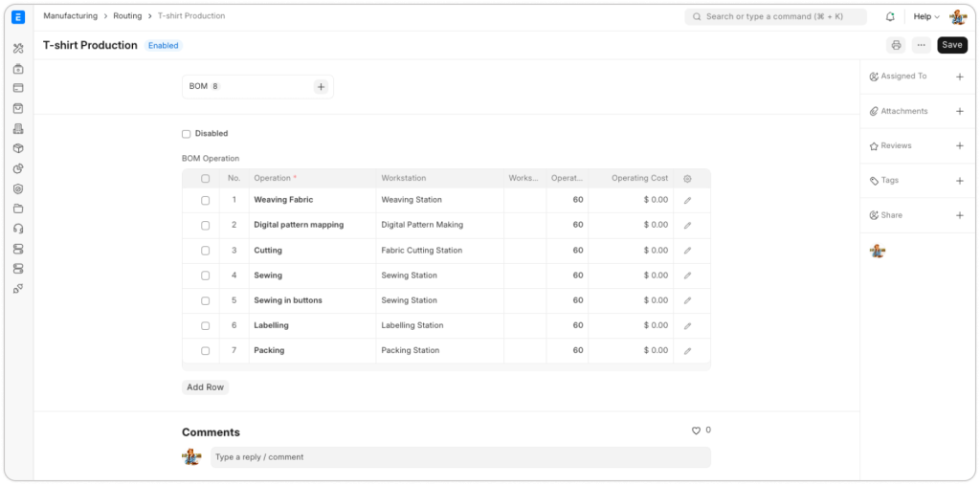Image resolution: width=980 pixels, height=485 pixels.
Task: Check the select-all header checkbox
Action: [x=205, y=179]
